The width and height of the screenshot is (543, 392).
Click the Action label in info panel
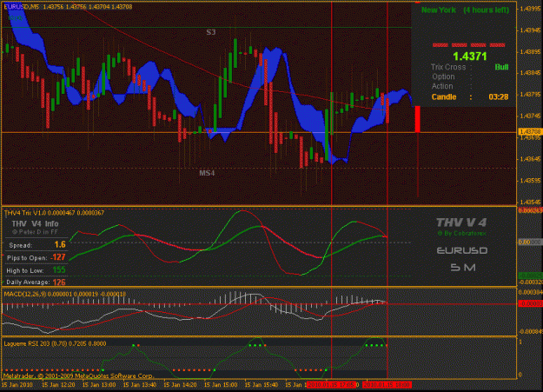(x=442, y=86)
